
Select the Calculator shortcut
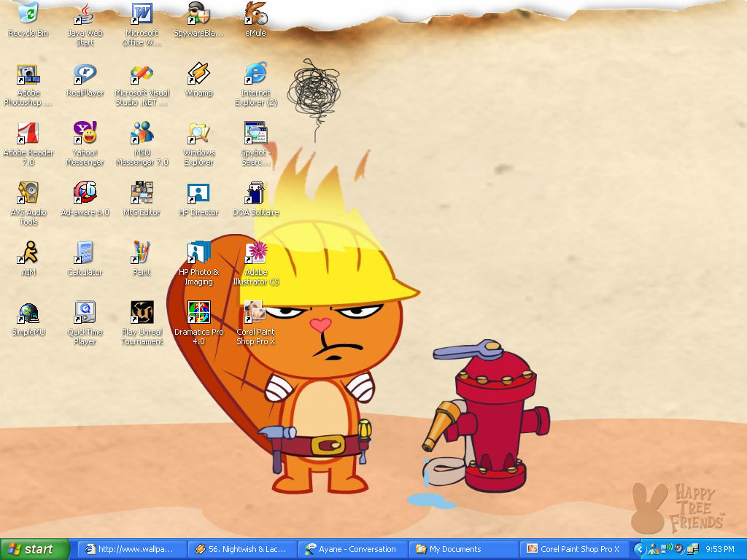click(85, 259)
